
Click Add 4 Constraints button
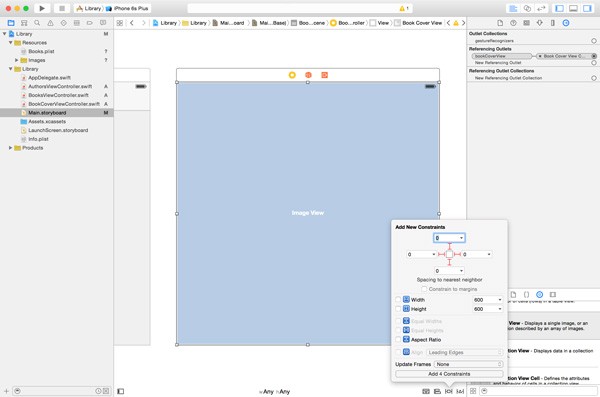pos(449,374)
